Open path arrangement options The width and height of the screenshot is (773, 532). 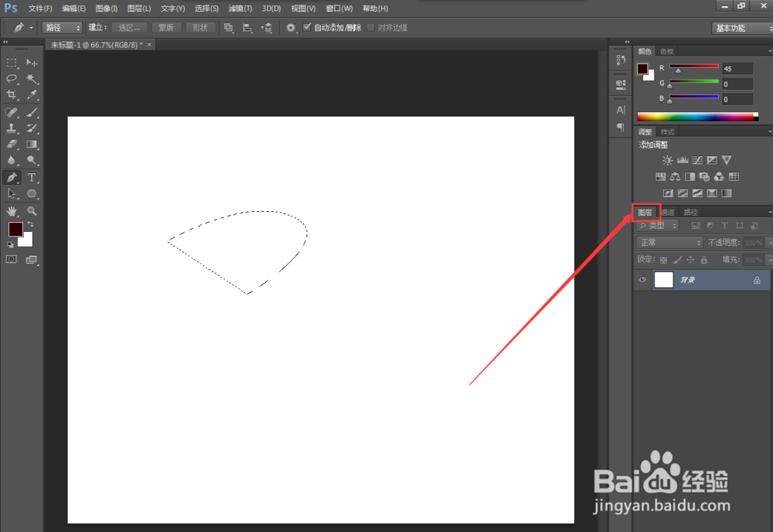(266, 28)
